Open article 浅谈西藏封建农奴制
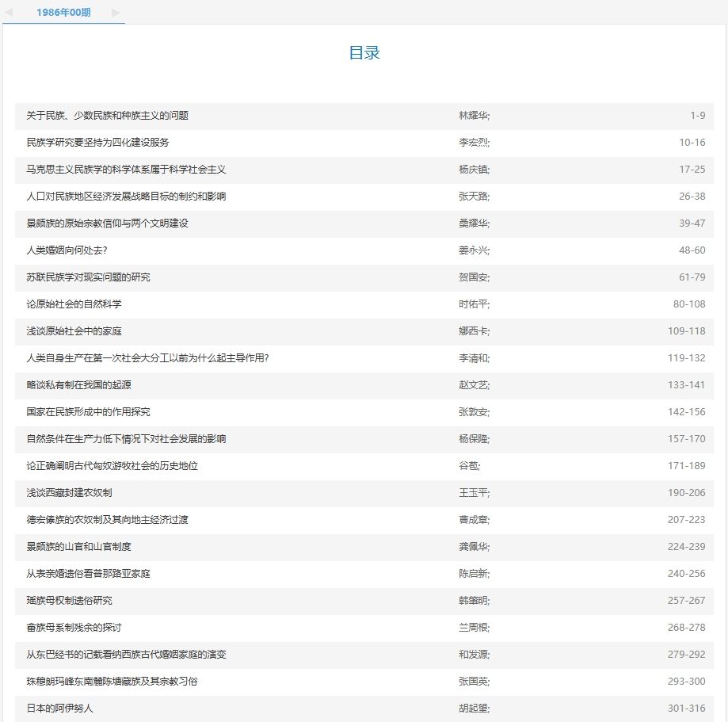This screenshot has width=728, height=722. (x=69, y=492)
